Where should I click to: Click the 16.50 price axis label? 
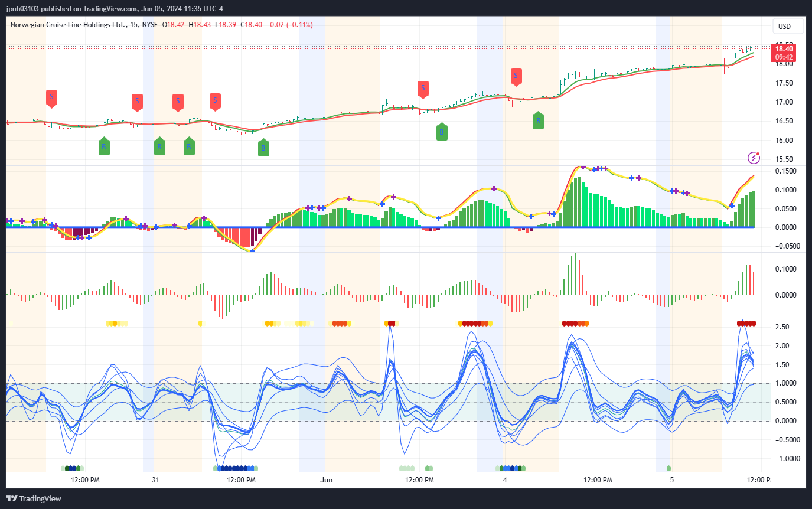tap(783, 121)
